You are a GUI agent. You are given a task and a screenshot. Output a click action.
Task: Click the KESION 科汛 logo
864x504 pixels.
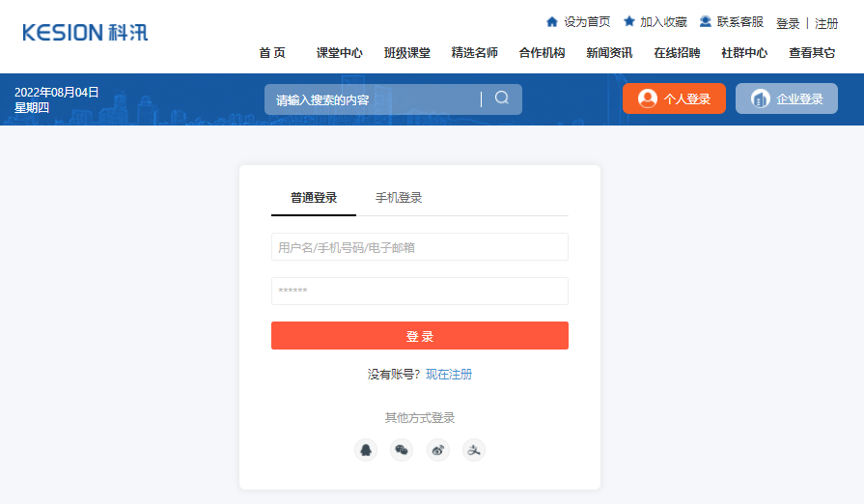85,32
